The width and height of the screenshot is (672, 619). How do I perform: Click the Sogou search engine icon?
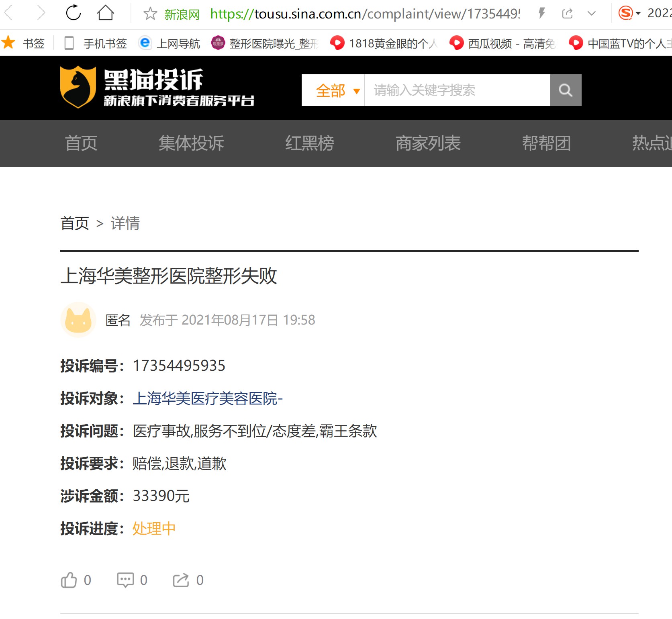click(x=625, y=13)
